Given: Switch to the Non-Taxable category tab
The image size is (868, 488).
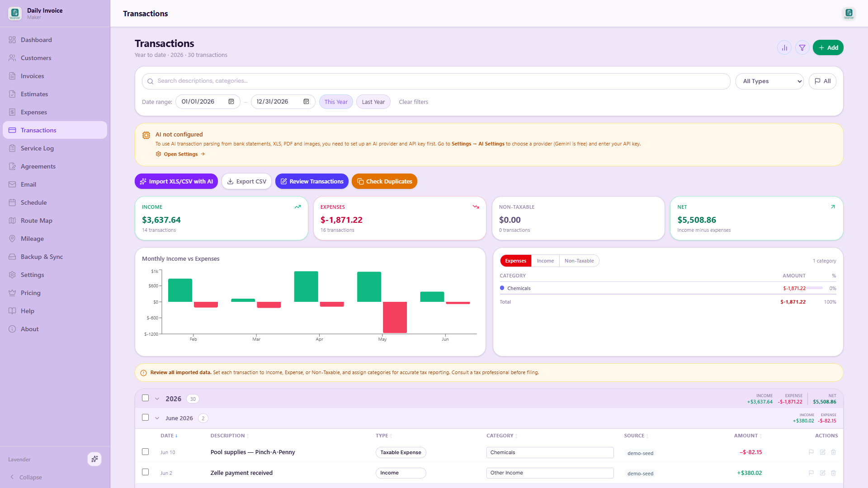Looking at the screenshot, I should (x=579, y=261).
